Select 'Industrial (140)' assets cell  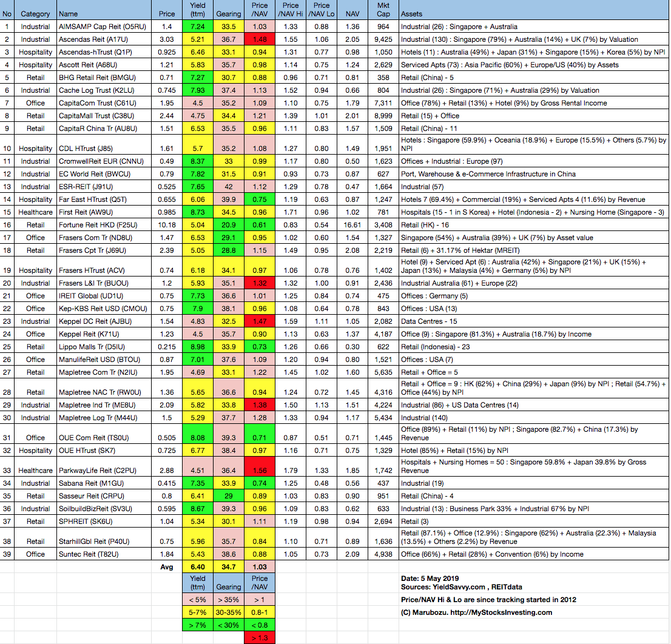[x=534, y=418]
